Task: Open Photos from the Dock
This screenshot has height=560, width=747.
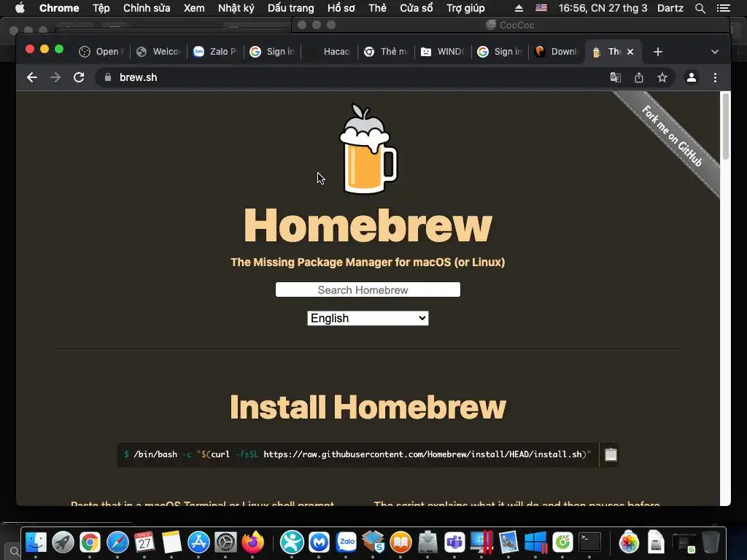Action: 629,542
